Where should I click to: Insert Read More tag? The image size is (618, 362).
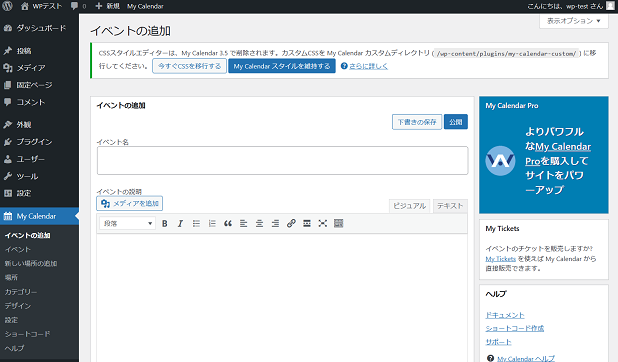307,224
